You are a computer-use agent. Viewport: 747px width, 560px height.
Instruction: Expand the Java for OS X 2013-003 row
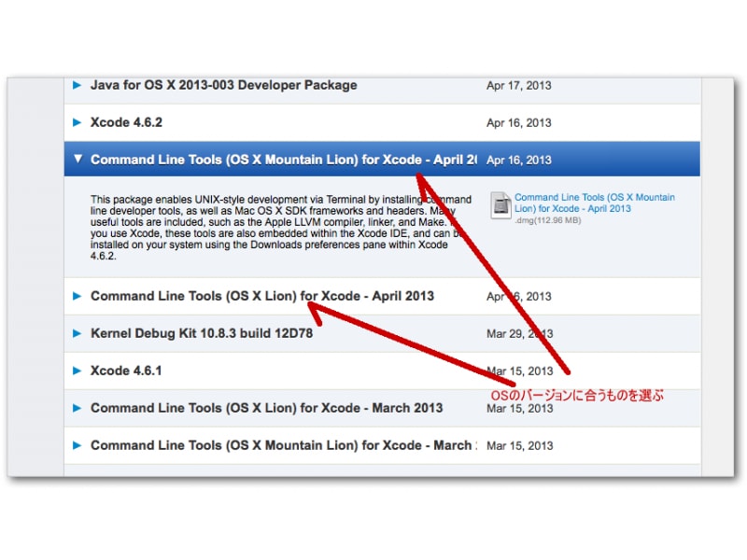(x=78, y=85)
